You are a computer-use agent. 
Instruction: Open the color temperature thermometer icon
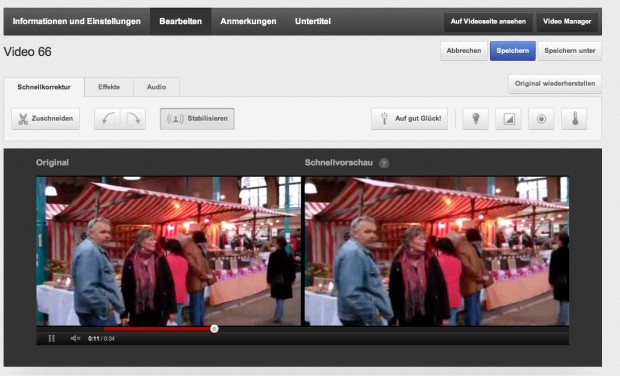[x=575, y=119]
